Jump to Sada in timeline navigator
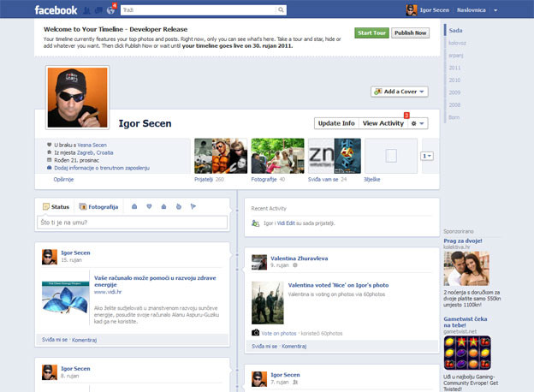This screenshot has height=392, width=534. 455,30
